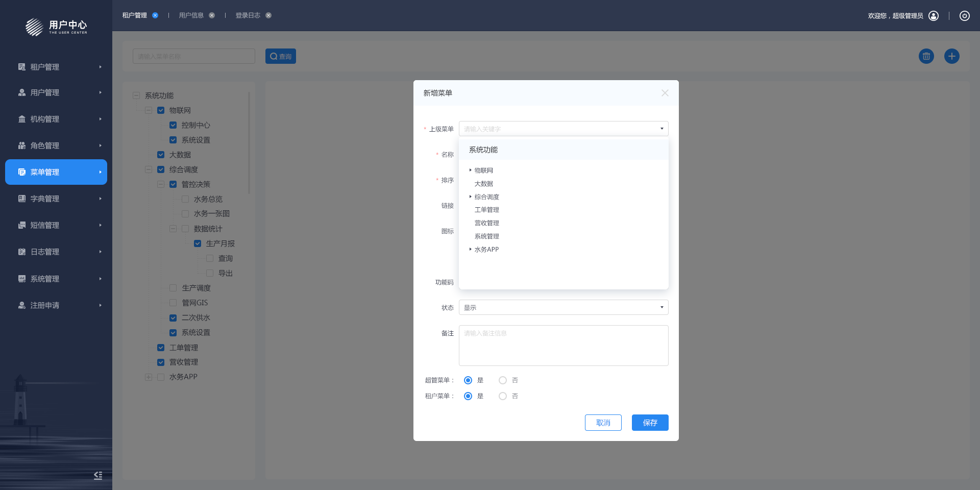Collapse the sidebar using bottom collapse icon
The image size is (980, 490).
tap(98, 475)
